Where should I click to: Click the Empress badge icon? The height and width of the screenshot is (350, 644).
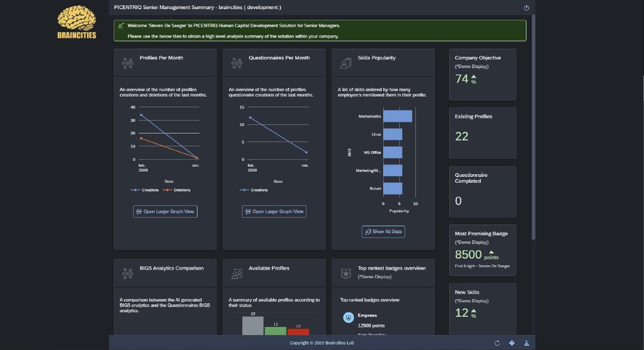click(x=348, y=318)
